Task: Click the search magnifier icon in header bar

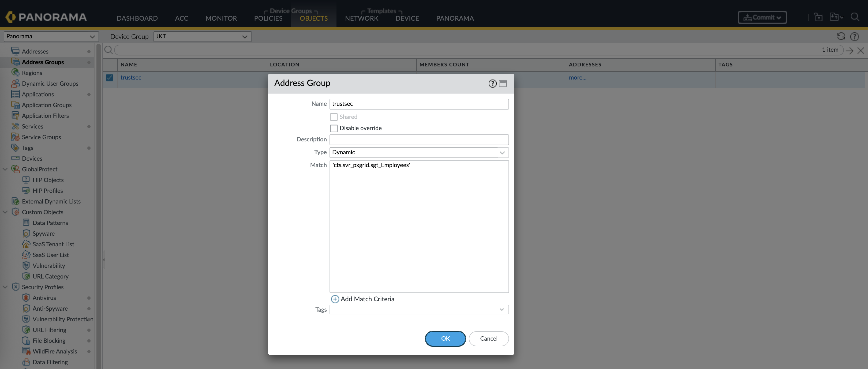Action: 855,17
